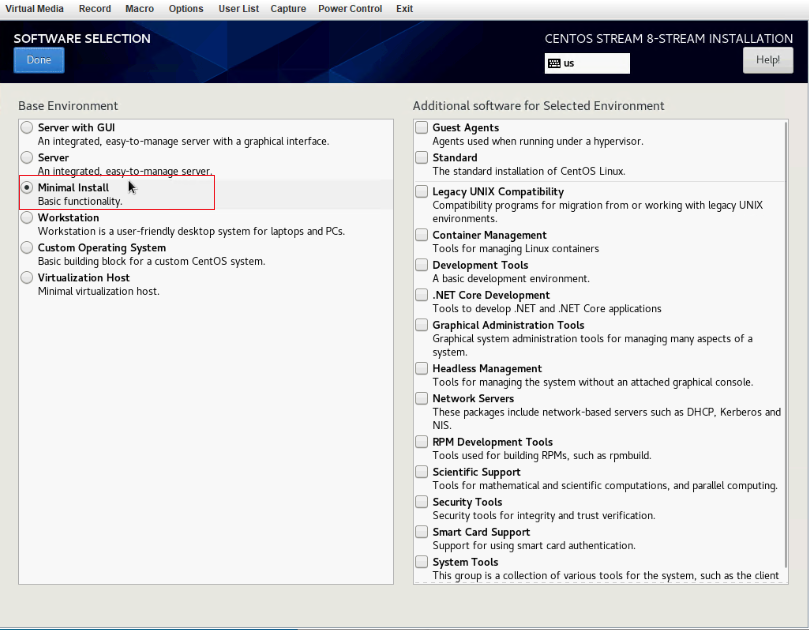This screenshot has height=630, width=809.
Task: Open the Virtual Media menu
Action: click(x=35, y=9)
